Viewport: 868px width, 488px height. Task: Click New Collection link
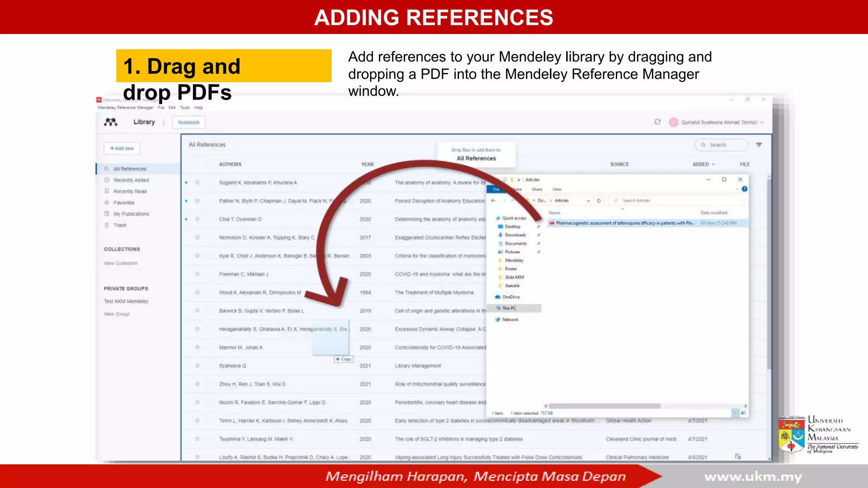click(x=121, y=263)
